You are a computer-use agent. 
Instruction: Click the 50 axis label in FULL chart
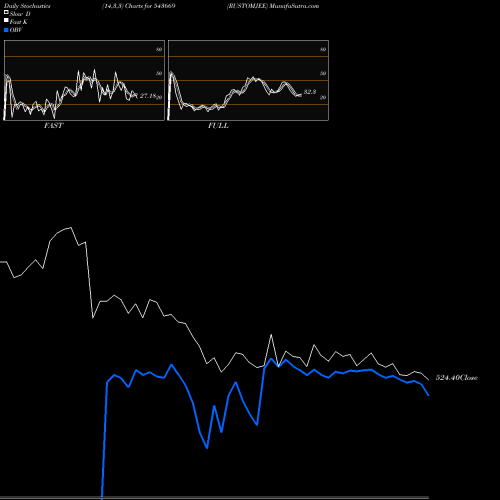[x=323, y=73]
